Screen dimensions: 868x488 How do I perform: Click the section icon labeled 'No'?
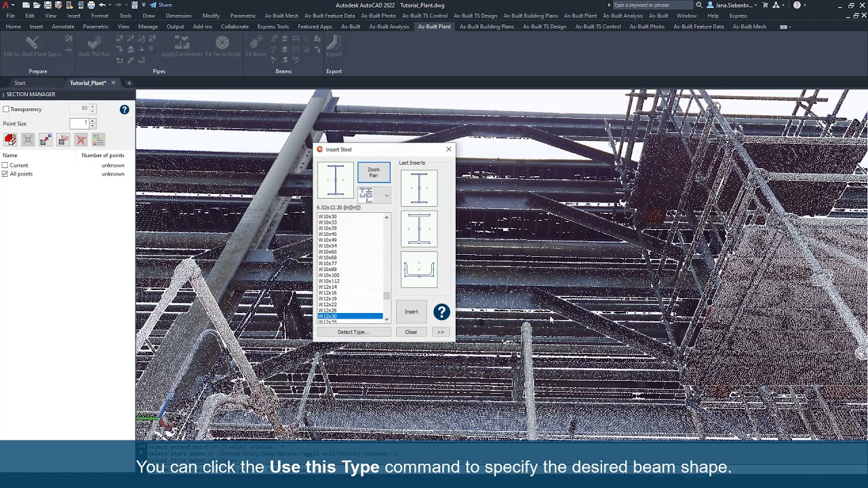63,140
